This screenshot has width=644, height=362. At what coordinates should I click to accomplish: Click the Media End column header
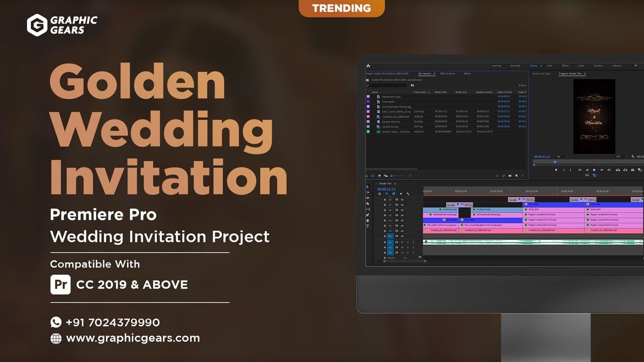461,93
